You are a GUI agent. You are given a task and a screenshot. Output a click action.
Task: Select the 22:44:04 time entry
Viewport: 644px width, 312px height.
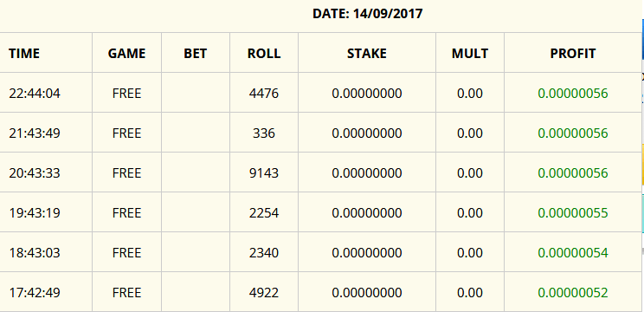[35, 94]
